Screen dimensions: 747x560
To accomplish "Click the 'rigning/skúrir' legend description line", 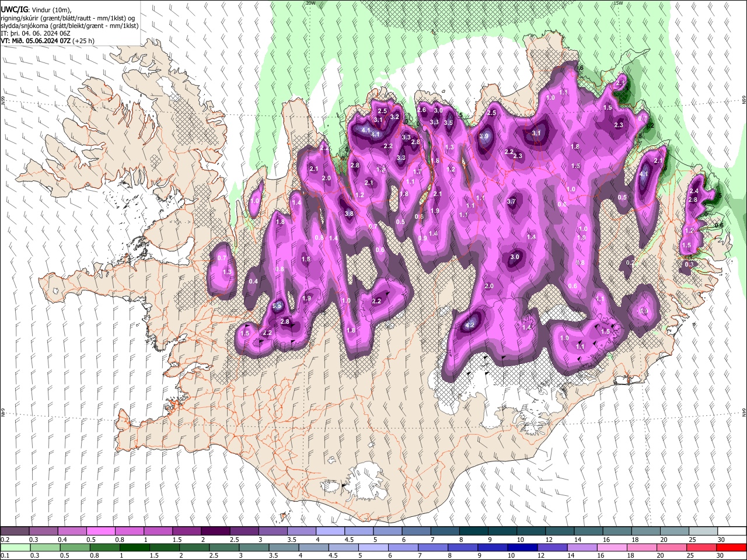I will [x=67, y=18].
